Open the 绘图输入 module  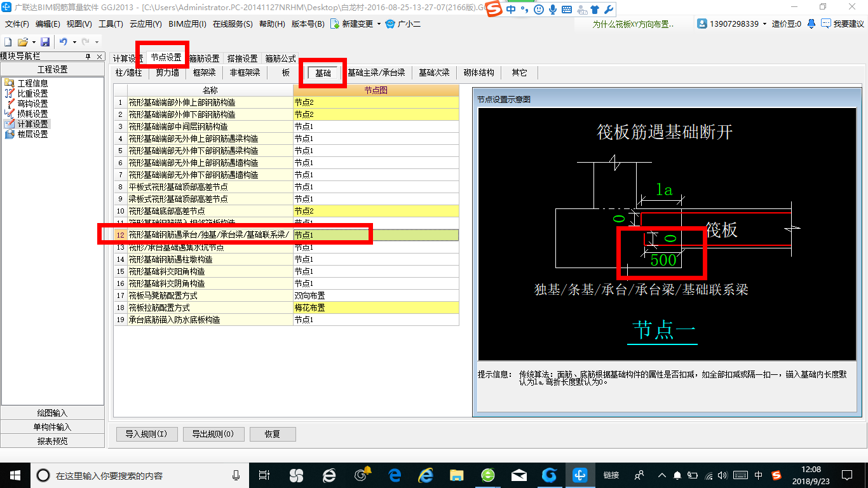52,413
